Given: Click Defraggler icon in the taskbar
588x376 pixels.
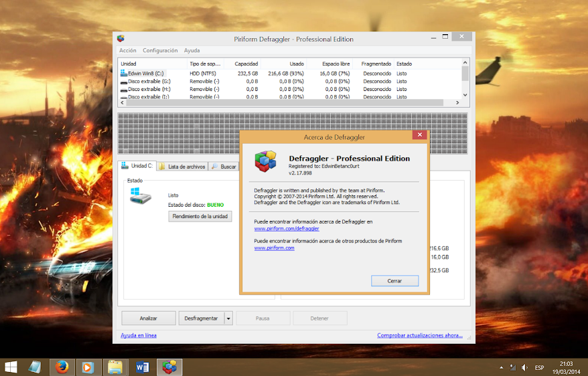Looking at the screenshot, I should pyautogui.click(x=169, y=367).
